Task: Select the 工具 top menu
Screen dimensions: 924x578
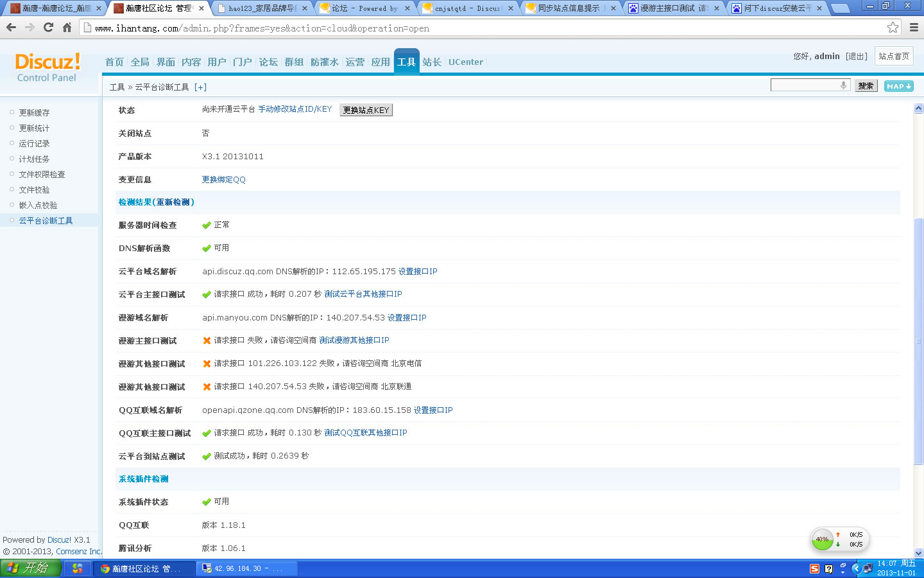Action: (x=406, y=62)
